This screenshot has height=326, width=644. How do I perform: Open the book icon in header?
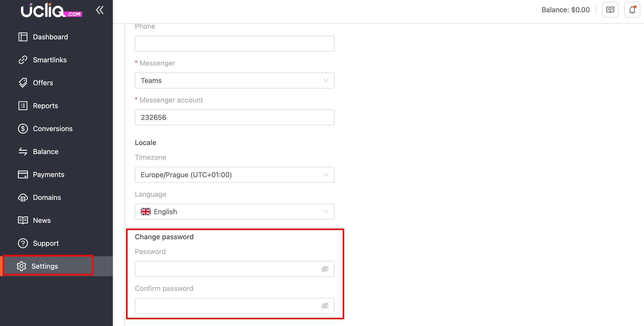click(x=610, y=10)
